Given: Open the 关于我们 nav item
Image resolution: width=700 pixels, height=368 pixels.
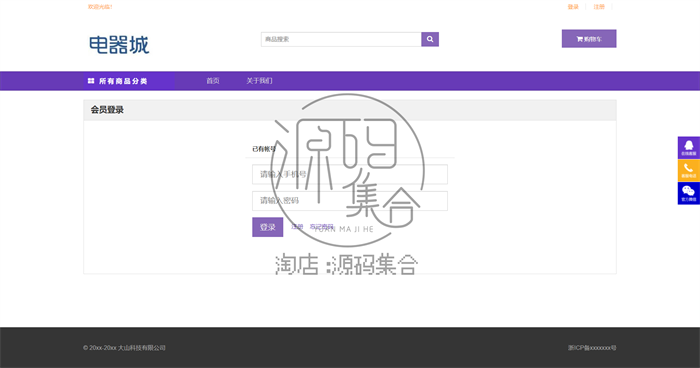Looking at the screenshot, I should pyautogui.click(x=259, y=81).
